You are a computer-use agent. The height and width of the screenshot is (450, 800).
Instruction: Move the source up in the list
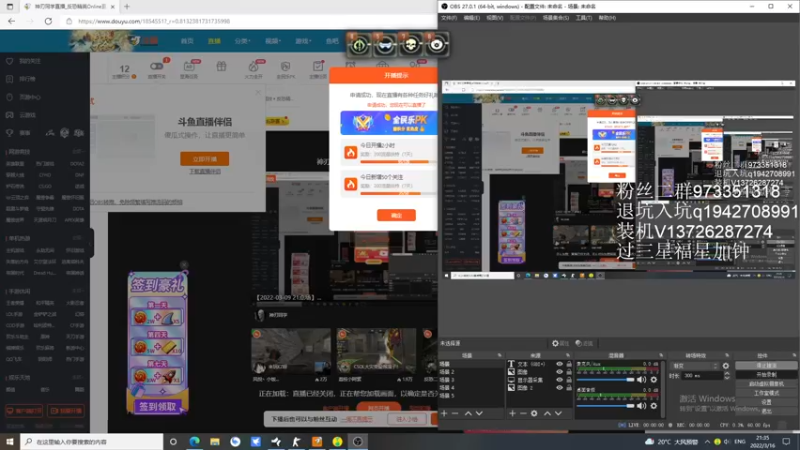(x=547, y=413)
